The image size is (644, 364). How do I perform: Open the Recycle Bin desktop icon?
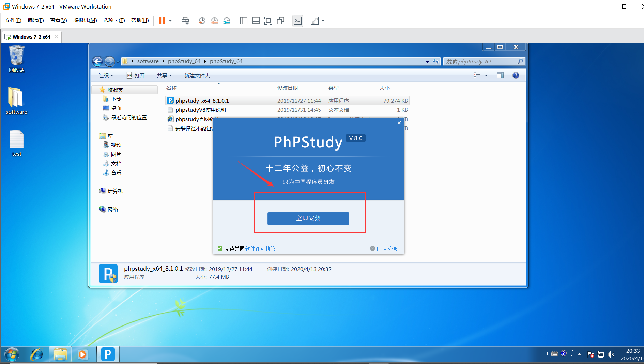pyautogui.click(x=16, y=59)
